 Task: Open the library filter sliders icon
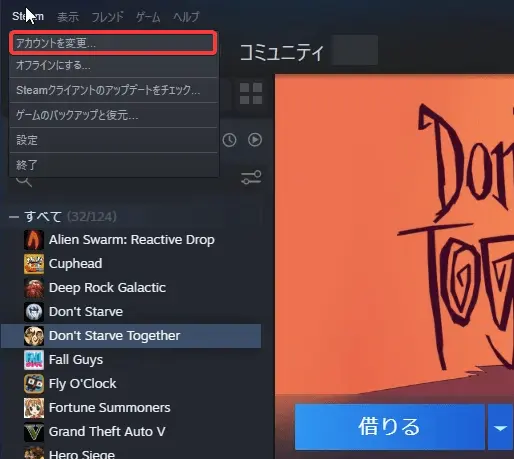251,177
